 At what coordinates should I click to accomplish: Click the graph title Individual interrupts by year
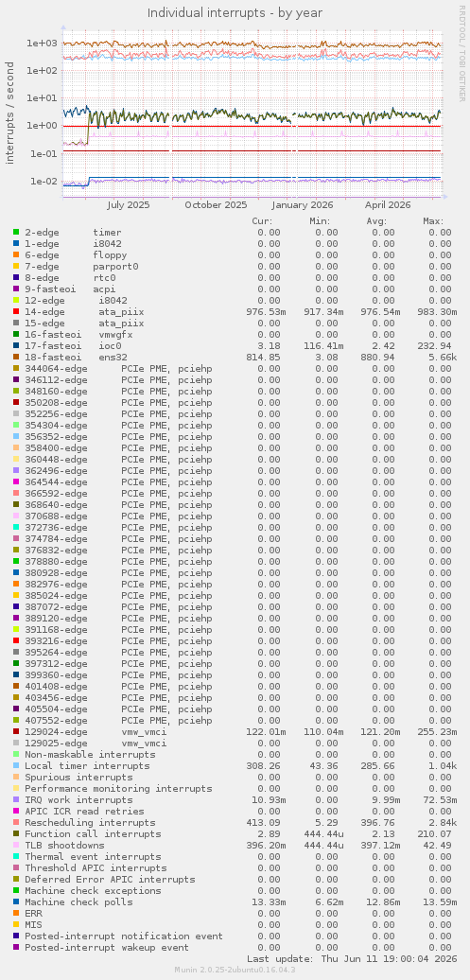pyautogui.click(x=235, y=12)
